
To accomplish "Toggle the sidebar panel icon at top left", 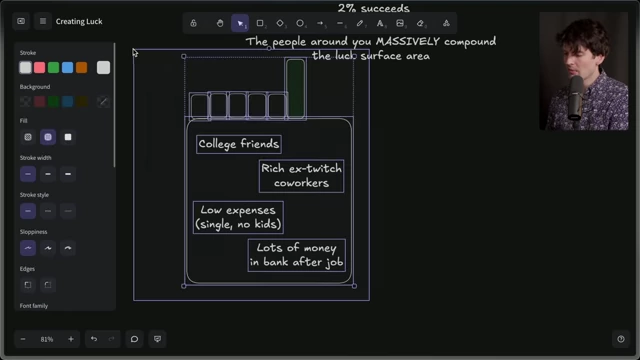I will tap(21, 21).
